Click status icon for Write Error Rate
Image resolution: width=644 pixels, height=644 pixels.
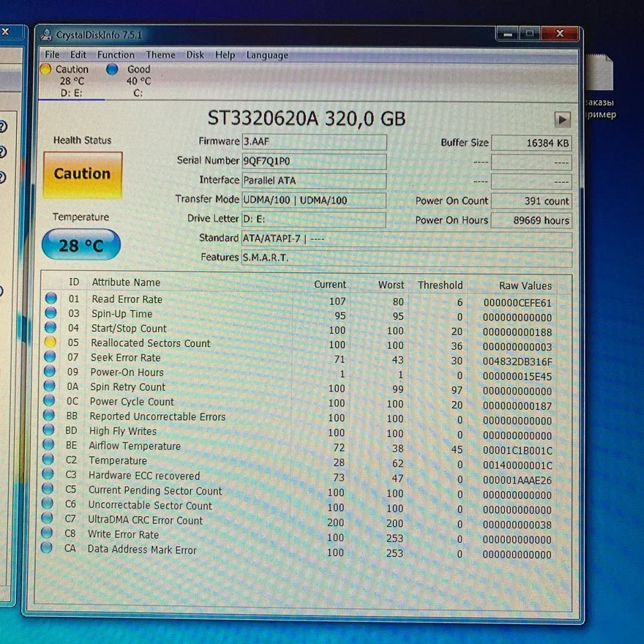click(47, 533)
